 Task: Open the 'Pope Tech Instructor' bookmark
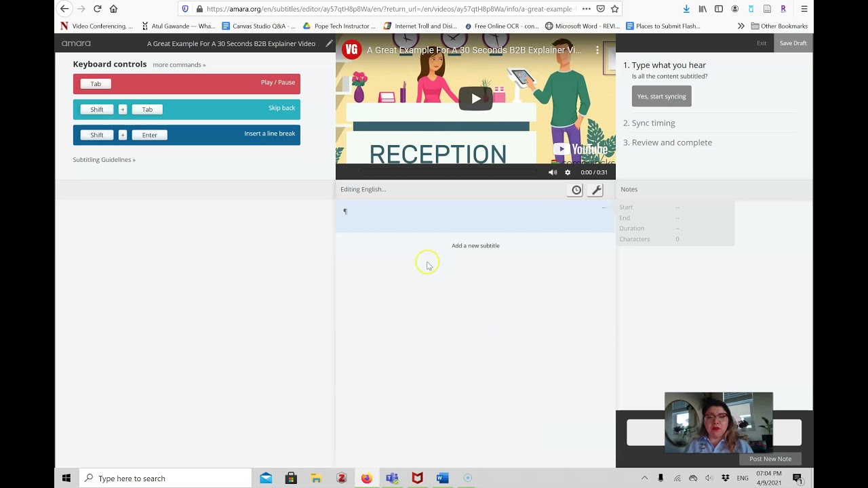(x=339, y=26)
